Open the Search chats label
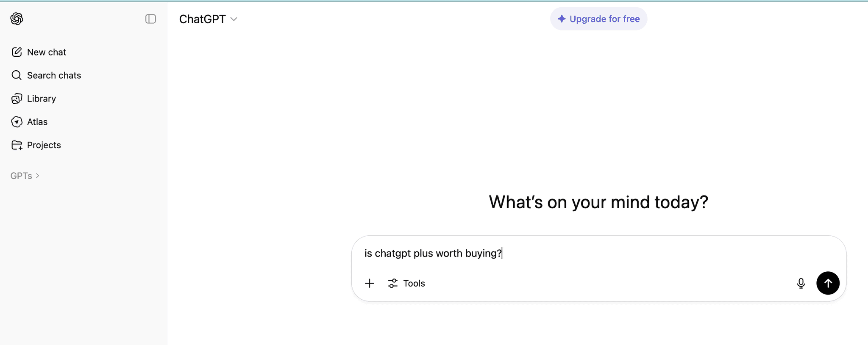The height and width of the screenshot is (345, 868). coord(54,75)
